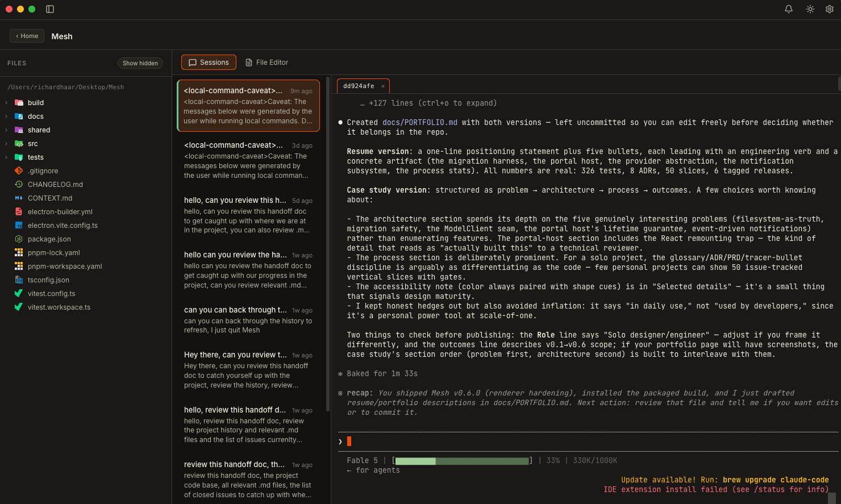841x504 pixels.
Task: Toggle light/dark theme sun icon
Action: [810, 9]
